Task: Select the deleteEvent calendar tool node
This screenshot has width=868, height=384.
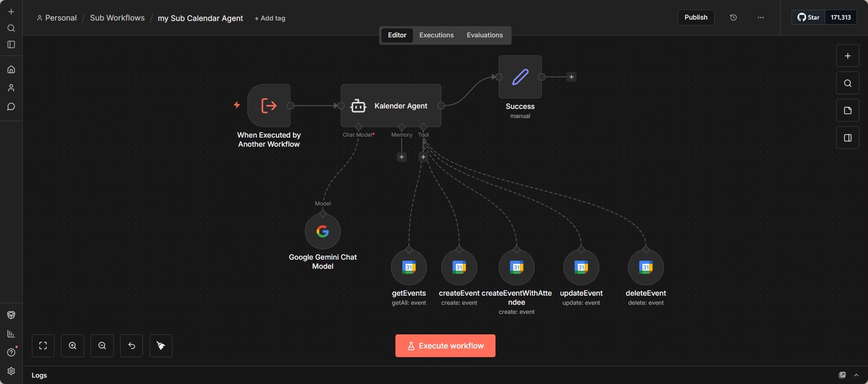Action: [646, 267]
